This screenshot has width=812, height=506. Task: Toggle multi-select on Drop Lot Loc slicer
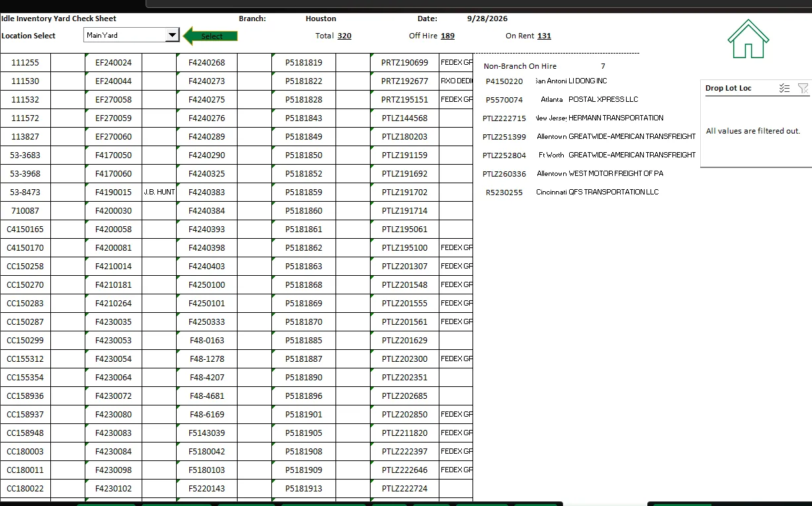coord(784,88)
